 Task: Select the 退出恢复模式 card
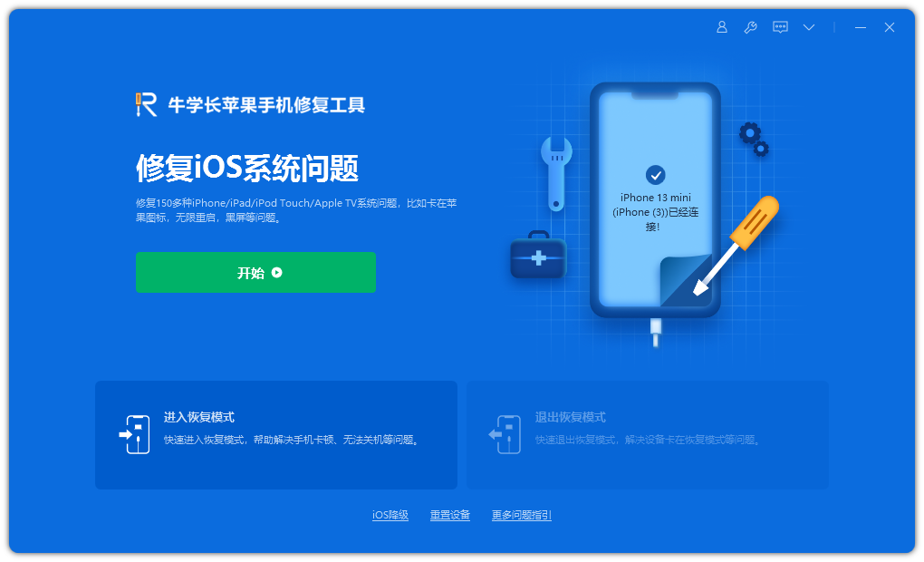tap(648, 434)
